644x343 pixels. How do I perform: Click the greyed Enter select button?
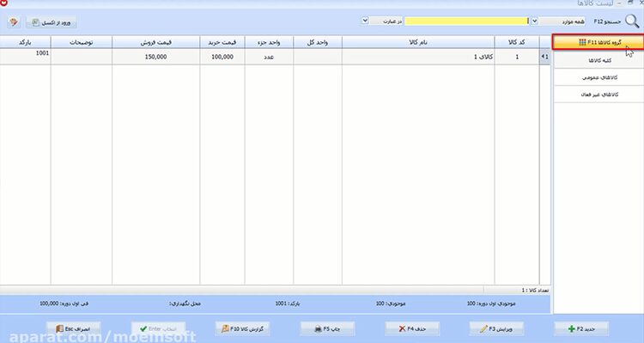point(158,328)
